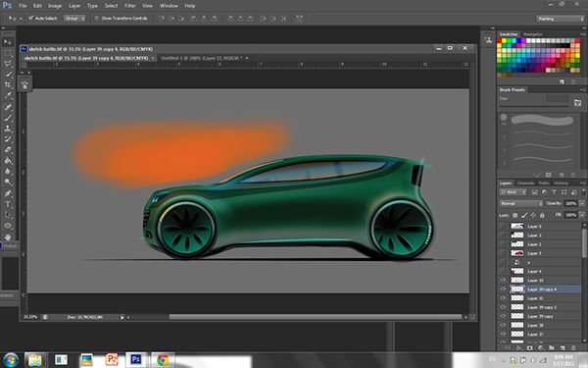Show Layer 0 by clicking visibility box

pyautogui.click(x=503, y=226)
